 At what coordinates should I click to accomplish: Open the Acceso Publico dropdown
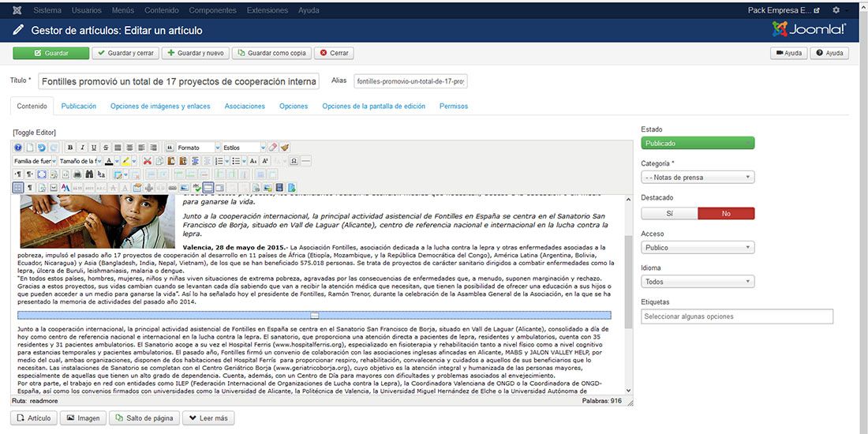[698, 248]
